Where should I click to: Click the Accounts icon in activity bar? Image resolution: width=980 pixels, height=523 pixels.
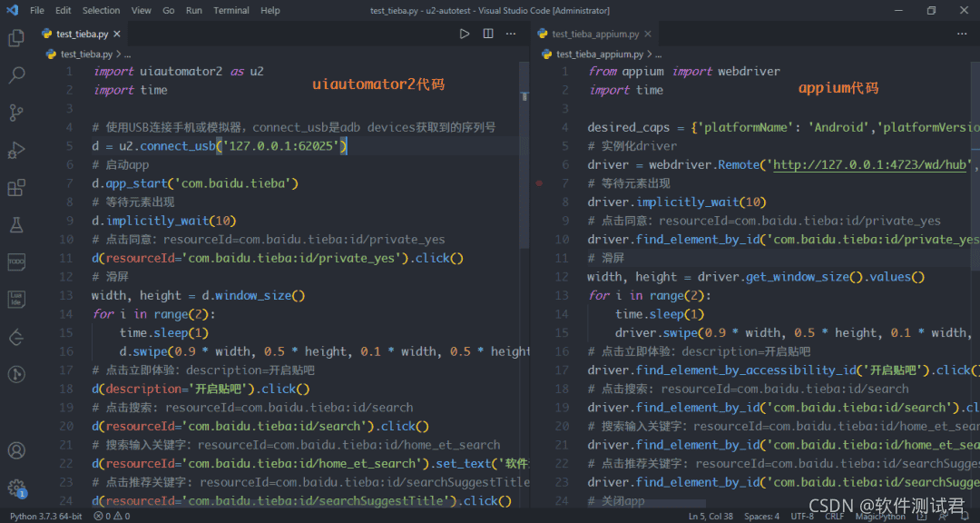click(16, 450)
